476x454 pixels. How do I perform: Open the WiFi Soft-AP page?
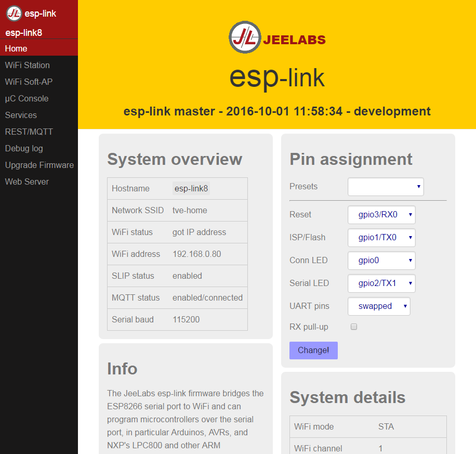[28, 82]
